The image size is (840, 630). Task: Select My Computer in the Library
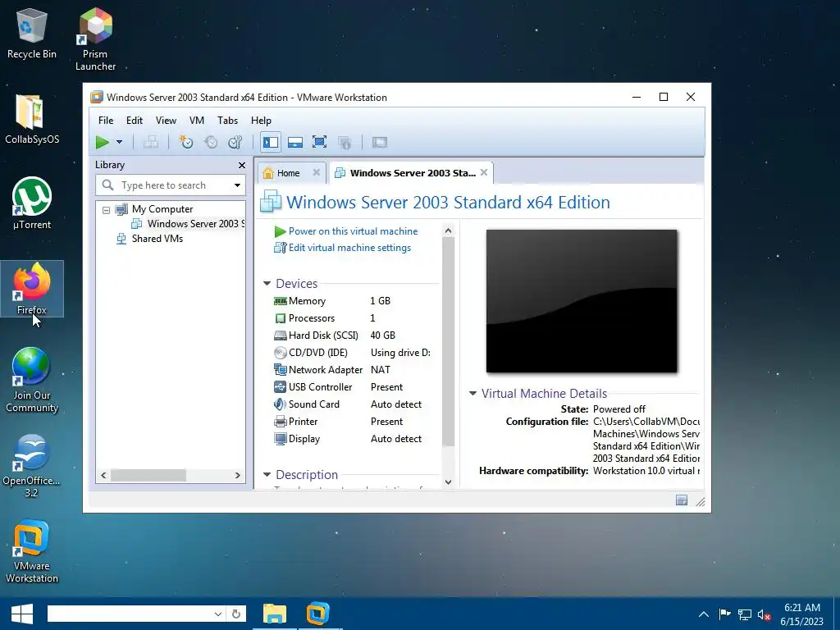pyautogui.click(x=162, y=209)
